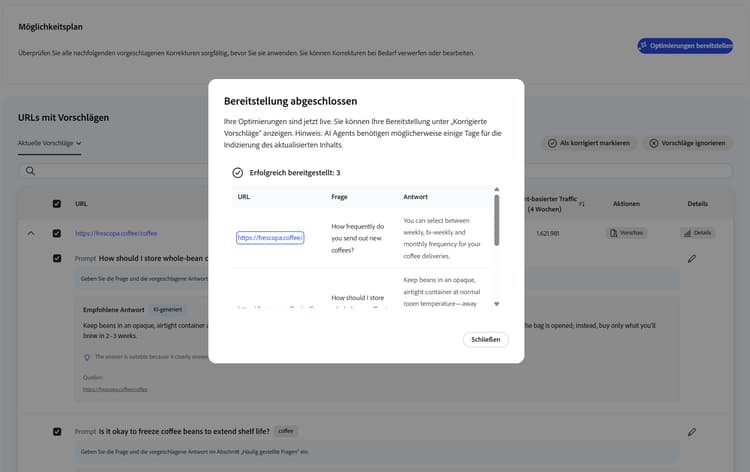Click the 'URLs mit Vorschlägen' heading
The width and height of the screenshot is (750, 472).
63,118
